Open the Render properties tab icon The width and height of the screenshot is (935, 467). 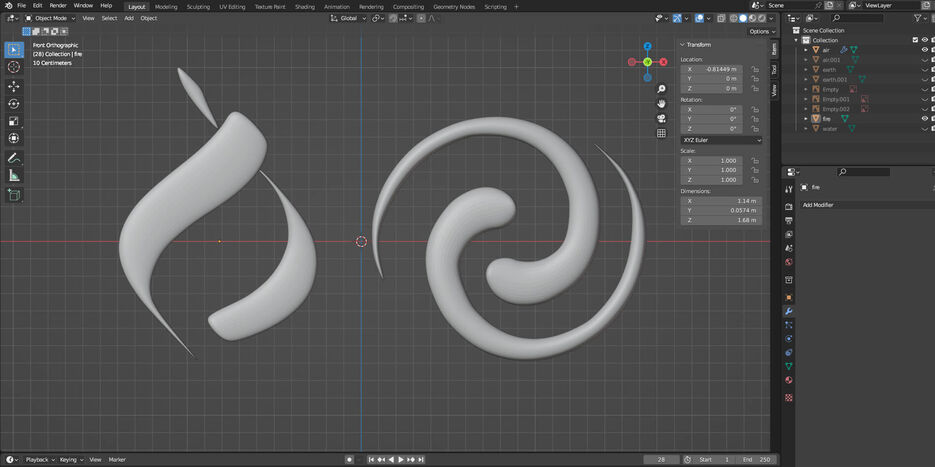click(789, 206)
